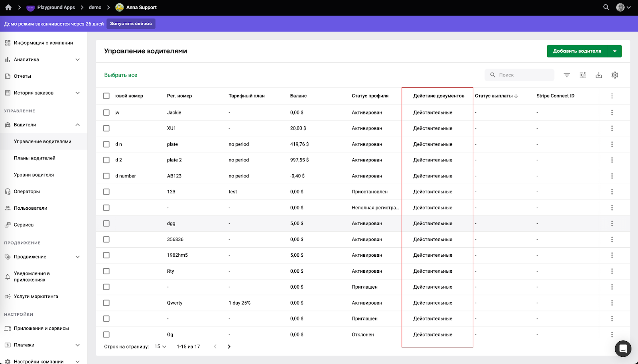Check the Jackie row checkbox
The image size is (638, 364).
pyautogui.click(x=106, y=112)
